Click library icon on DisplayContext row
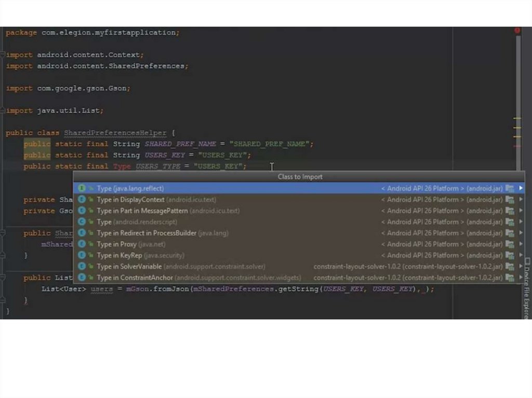 [x=510, y=199]
